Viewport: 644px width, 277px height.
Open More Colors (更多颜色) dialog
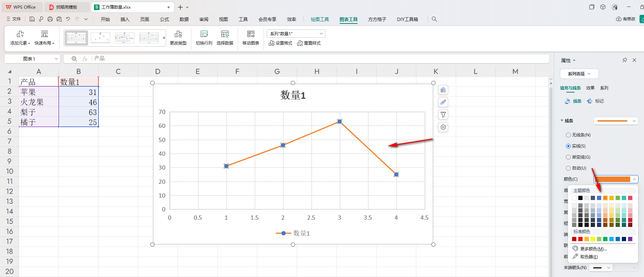[590, 249]
